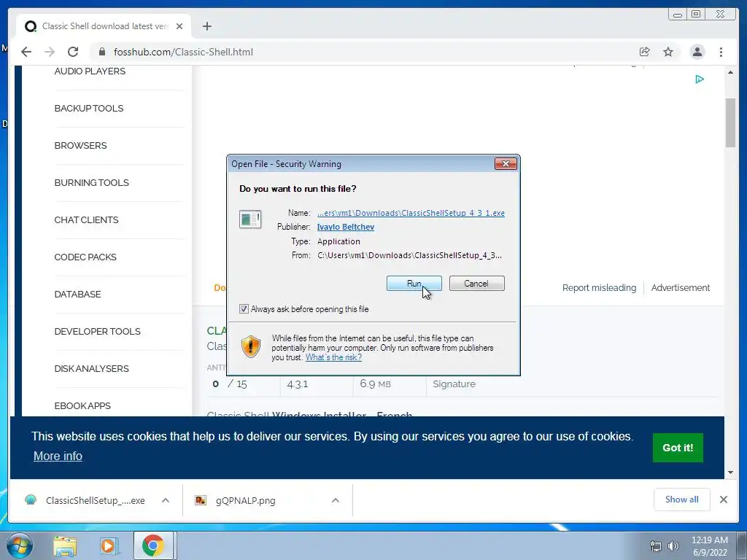
Task: Click the volume speaker tray icon
Action: (673, 547)
